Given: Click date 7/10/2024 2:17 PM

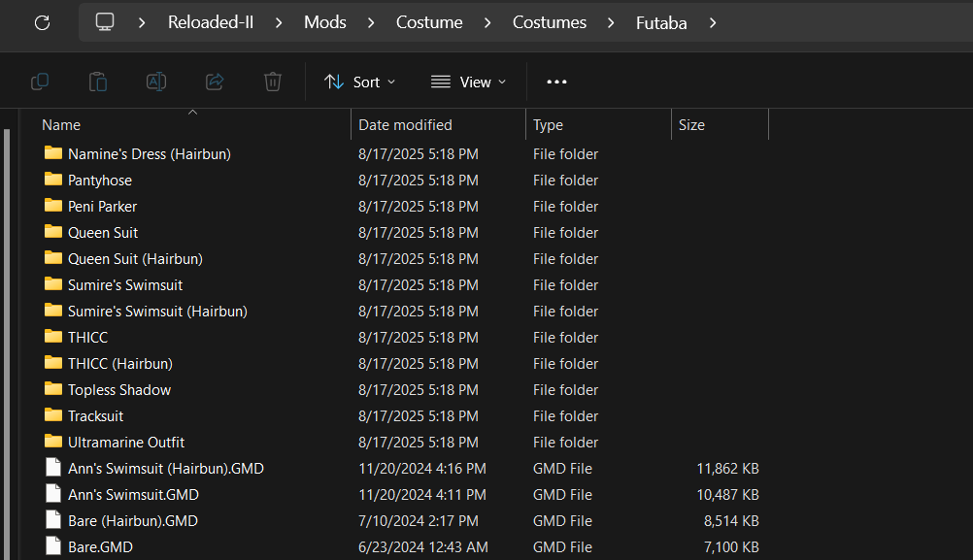Looking at the screenshot, I should click(x=419, y=521).
